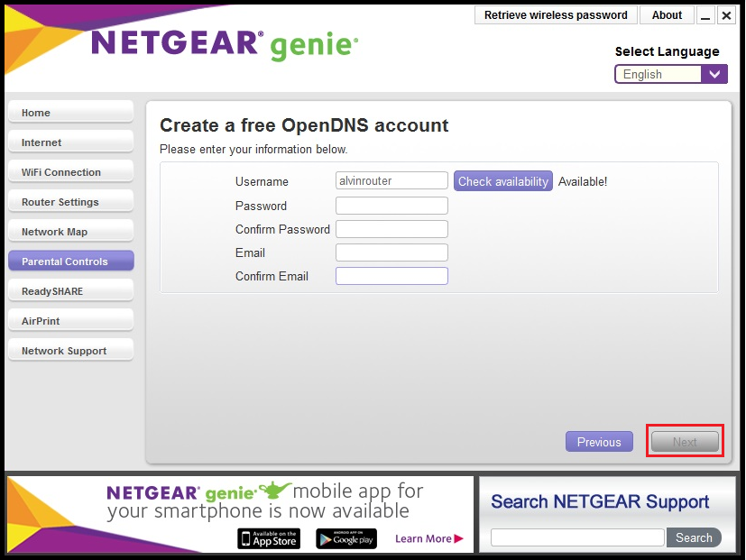Follow the Learn More link
Image resolution: width=746 pixels, height=560 pixels.
coord(429,538)
